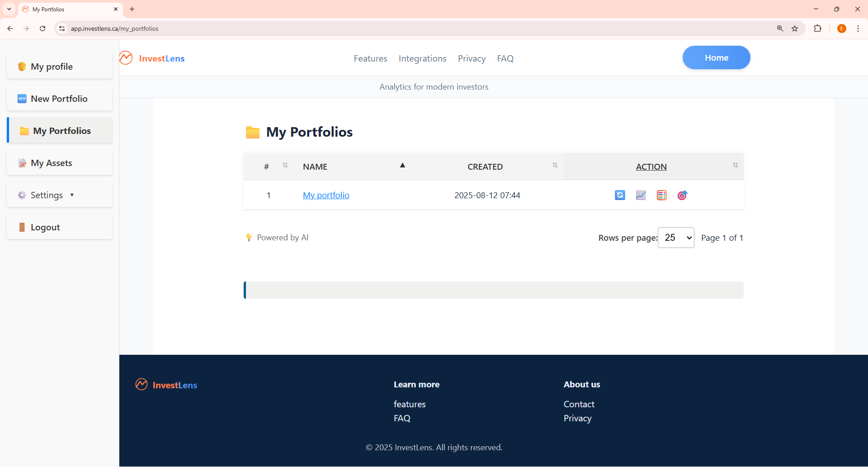868x467 pixels.
Task: Click the CREATED column header text
Action: [x=485, y=167]
